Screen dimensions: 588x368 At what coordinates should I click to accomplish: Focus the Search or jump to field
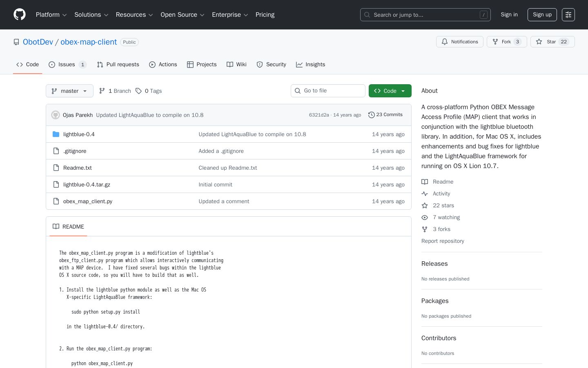[425, 15]
